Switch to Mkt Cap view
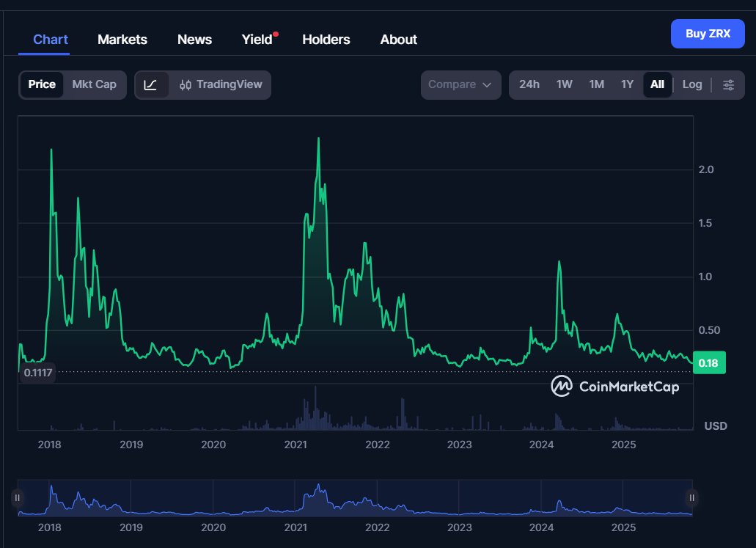Viewport: 756px width, 548px height. point(94,84)
